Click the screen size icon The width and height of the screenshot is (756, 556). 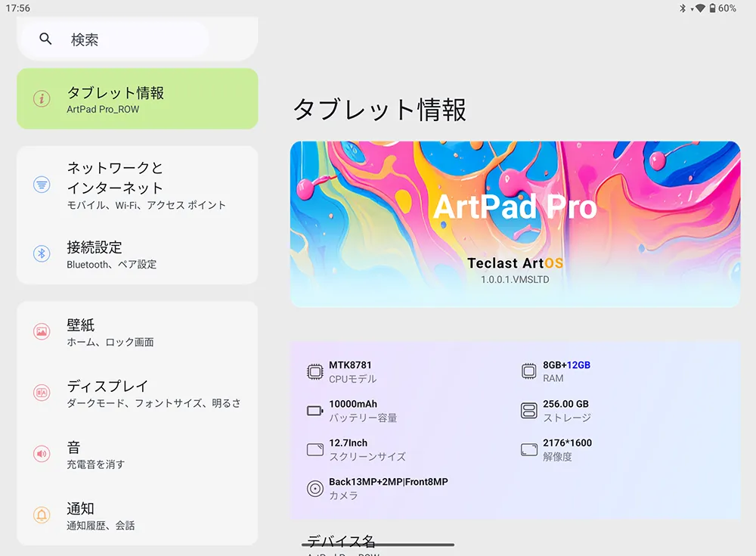point(314,450)
